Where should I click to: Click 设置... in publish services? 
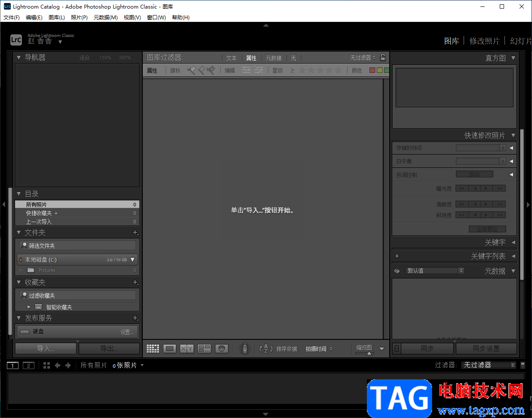tap(127, 332)
